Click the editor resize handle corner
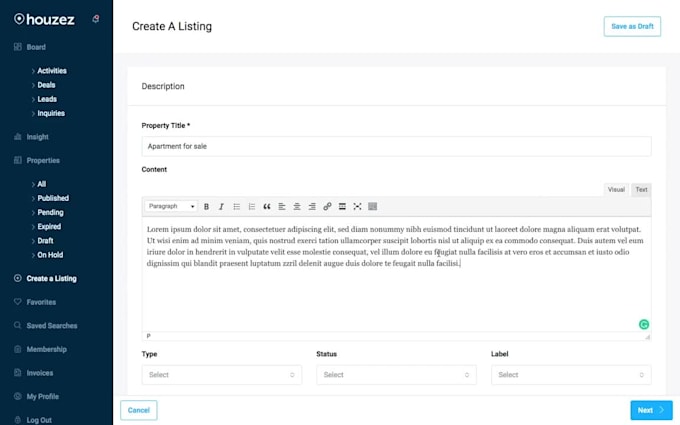Viewport: 680px width, 425px height. 647,337
